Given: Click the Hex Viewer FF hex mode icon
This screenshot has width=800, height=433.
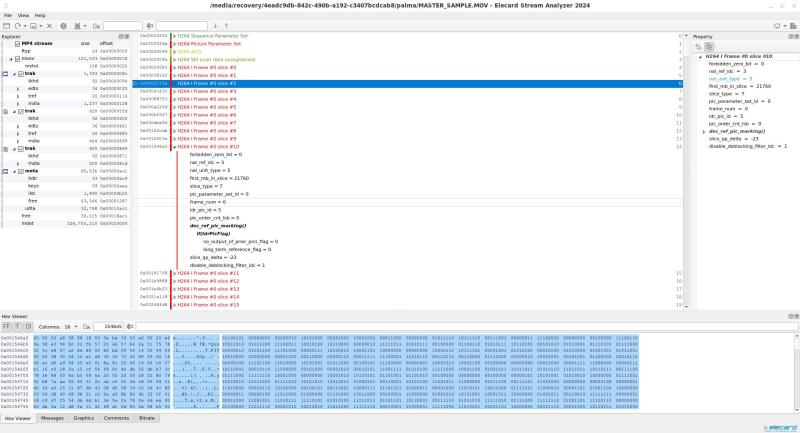Looking at the screenshot, I should (x=6, y=326).
